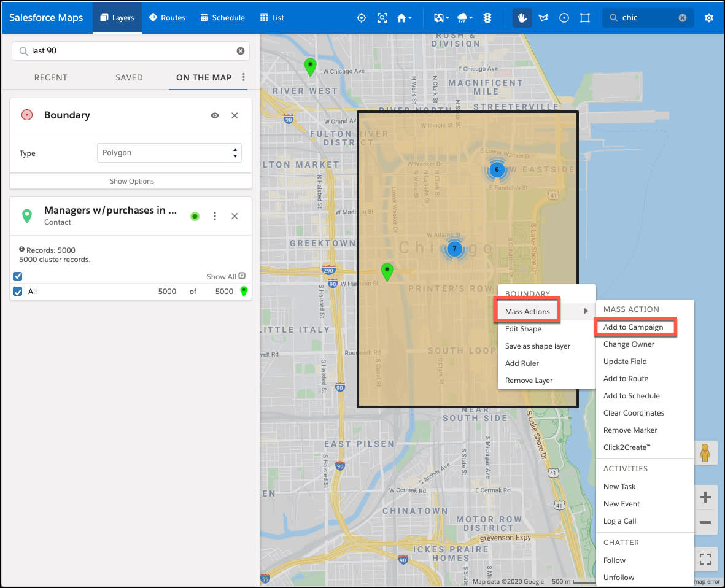Toggle Boundary layer visibility eye
This screenshot has height=588, width=725.
[214, 115]
